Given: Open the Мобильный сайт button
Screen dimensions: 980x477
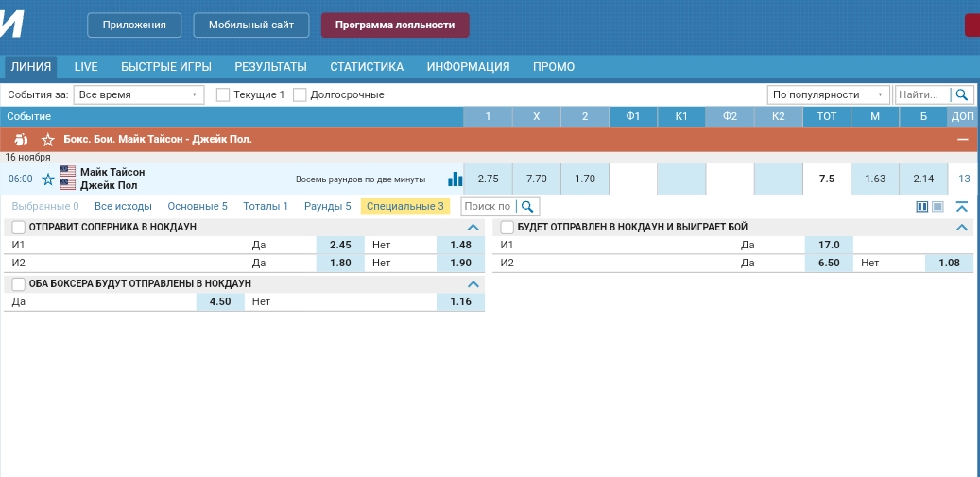Looking at the screenshot, I should [x=250, y=26].
